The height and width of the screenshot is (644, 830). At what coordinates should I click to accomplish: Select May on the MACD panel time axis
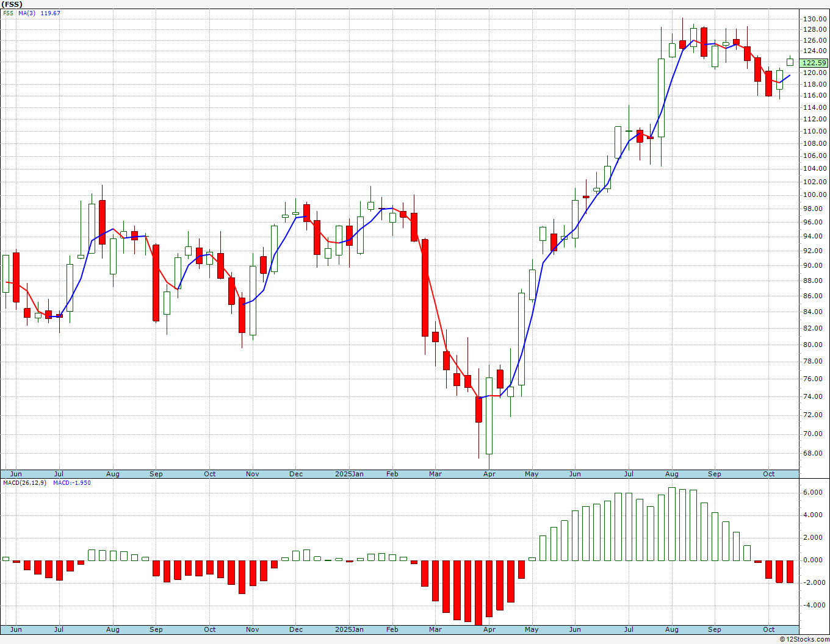pos(532,629)
